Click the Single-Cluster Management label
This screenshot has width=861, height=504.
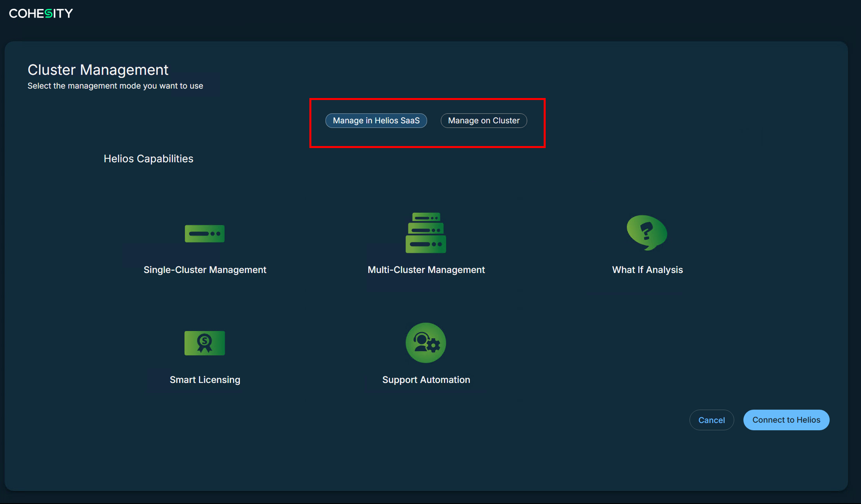click(205, 270)
